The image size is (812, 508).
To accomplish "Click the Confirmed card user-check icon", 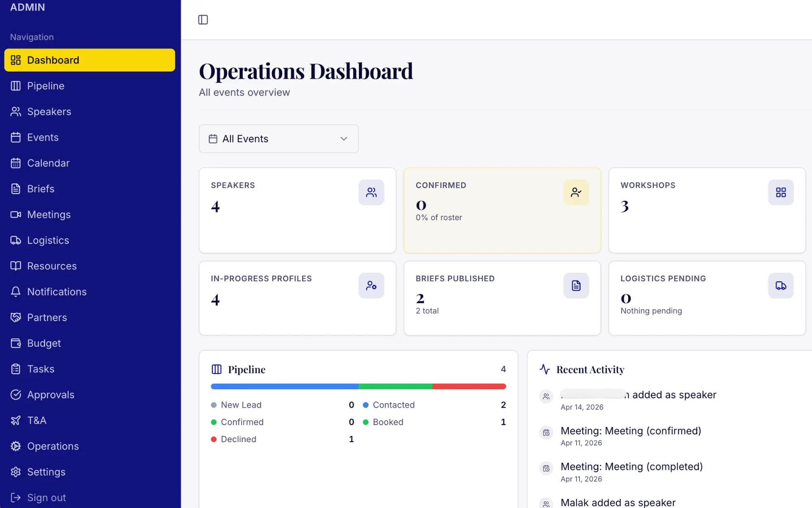I will pos(576,192).
